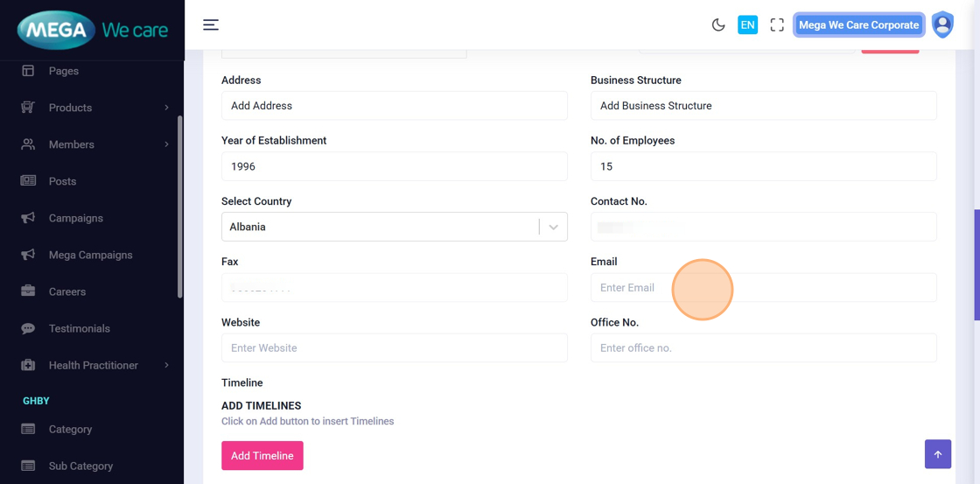Open Posts from the sidebar menu
This screenshot has width=980, height=484.
pos(62,181)
